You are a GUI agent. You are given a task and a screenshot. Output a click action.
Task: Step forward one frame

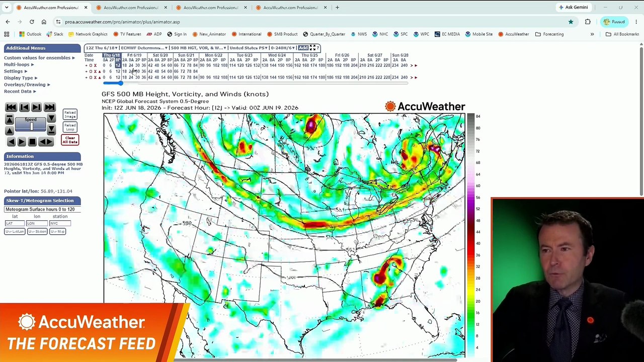(36, 107)
